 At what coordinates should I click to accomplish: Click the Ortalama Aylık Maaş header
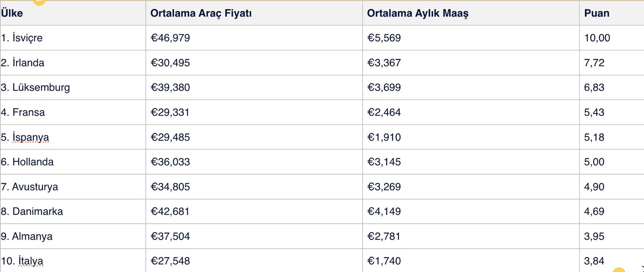[x=471, y=13]
